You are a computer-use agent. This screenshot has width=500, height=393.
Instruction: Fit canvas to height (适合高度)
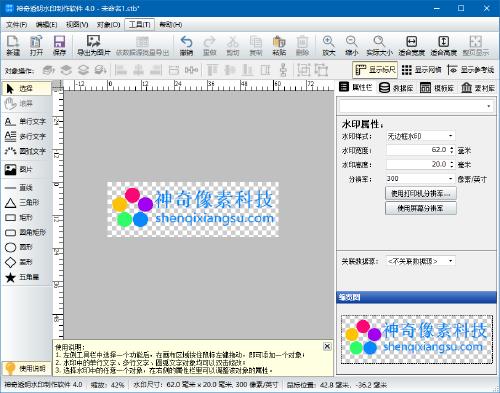click(444, 45)
